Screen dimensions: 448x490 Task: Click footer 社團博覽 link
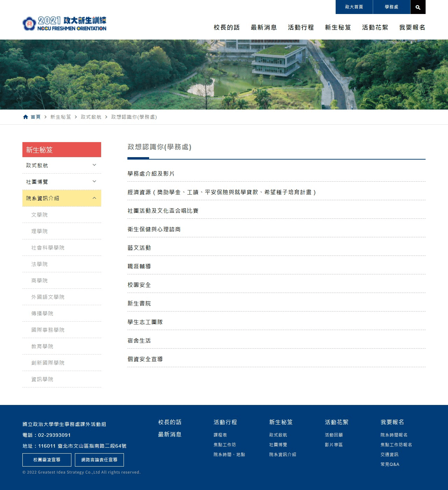tap(278, 444)
